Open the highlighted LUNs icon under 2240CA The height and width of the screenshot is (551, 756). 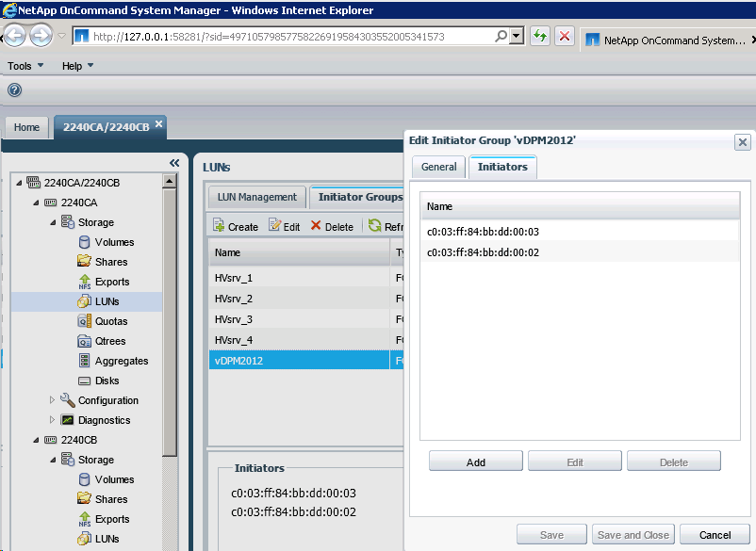tap(85, 301)
